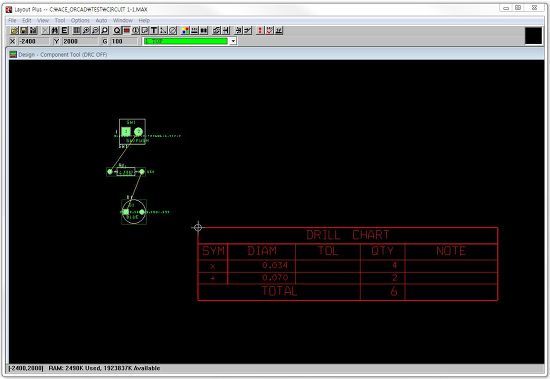Click the DRILL CHART title text
Screen dimensions: 550x379
click(x=348, y=235)
